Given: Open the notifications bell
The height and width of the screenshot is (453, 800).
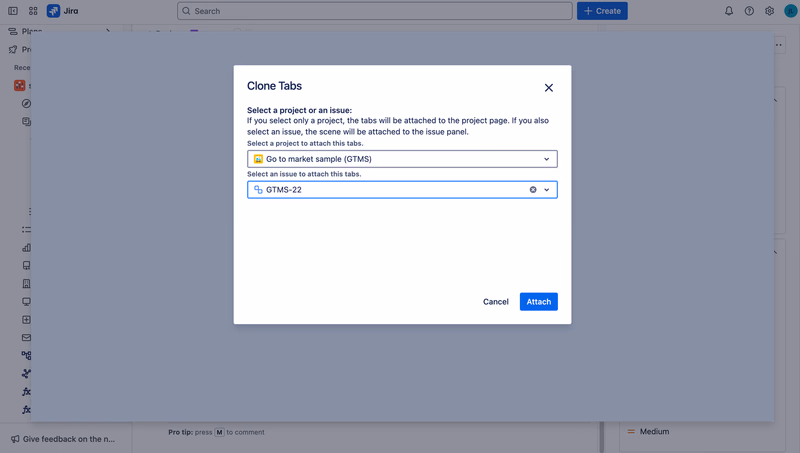Looking at the screenshot, I should 729,11.
